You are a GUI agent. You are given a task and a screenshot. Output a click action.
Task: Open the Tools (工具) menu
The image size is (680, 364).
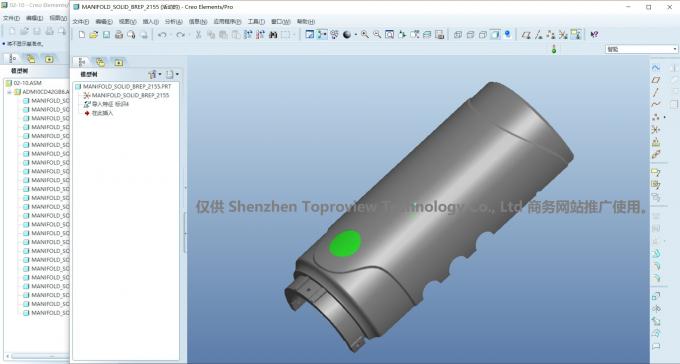(256, 22)
